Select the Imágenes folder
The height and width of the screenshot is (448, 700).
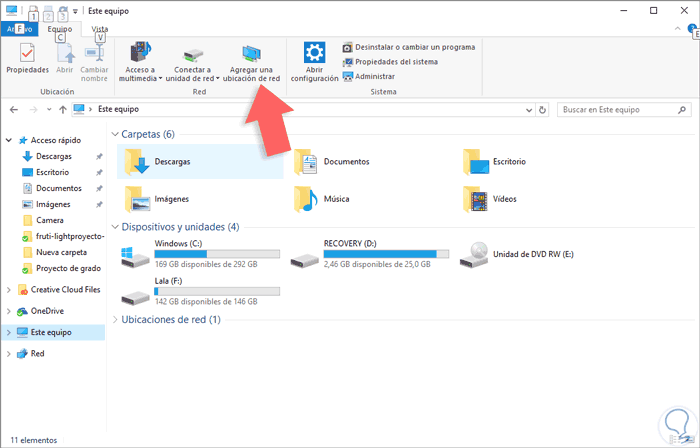[157, 199]
